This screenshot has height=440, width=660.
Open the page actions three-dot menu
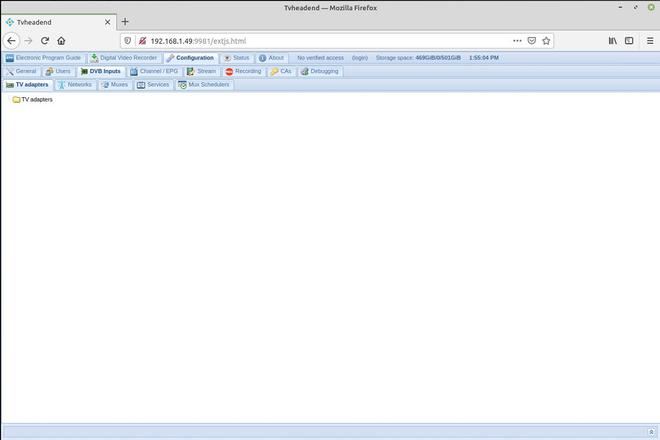(517, 41)
